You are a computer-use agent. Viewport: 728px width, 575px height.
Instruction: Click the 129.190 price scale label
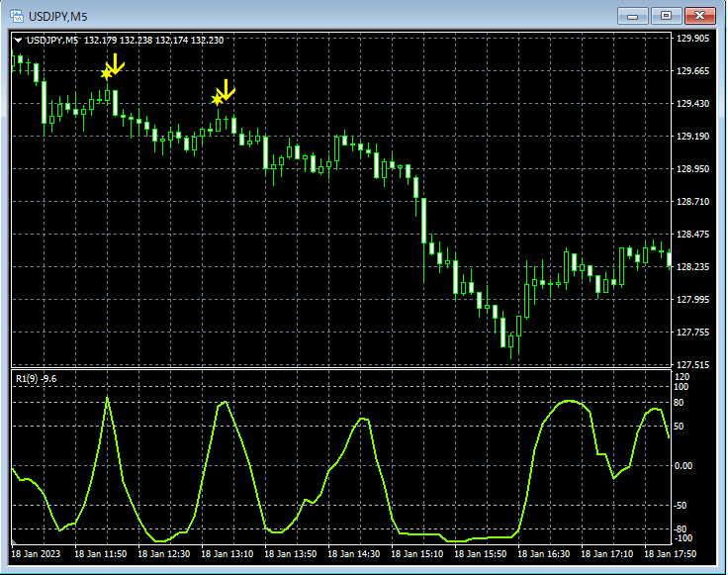(692, 137)
